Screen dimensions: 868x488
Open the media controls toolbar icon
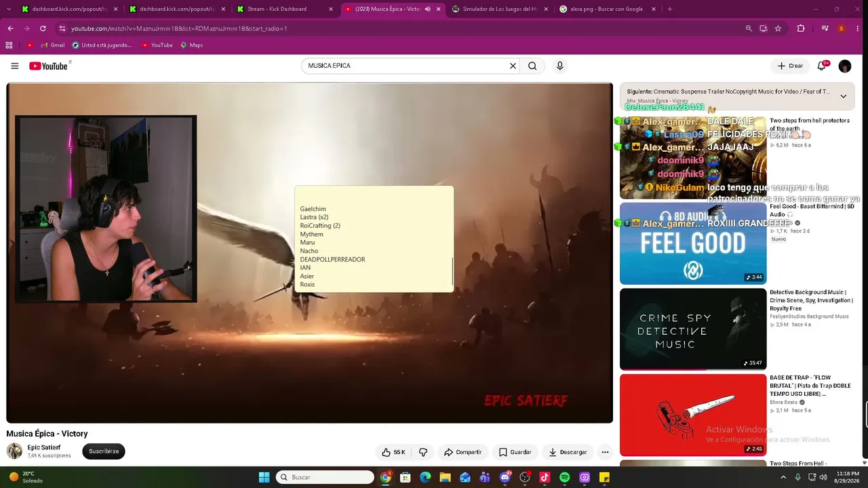tap(825, 28)
